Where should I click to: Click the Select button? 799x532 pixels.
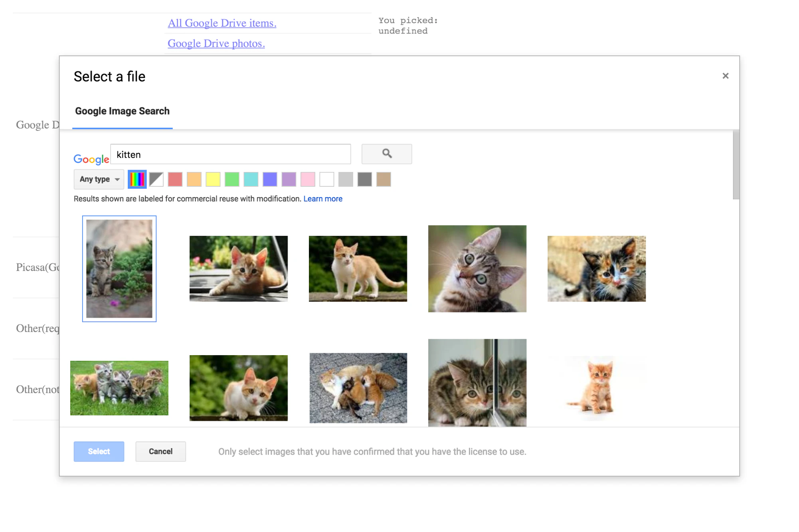(99, 451)
